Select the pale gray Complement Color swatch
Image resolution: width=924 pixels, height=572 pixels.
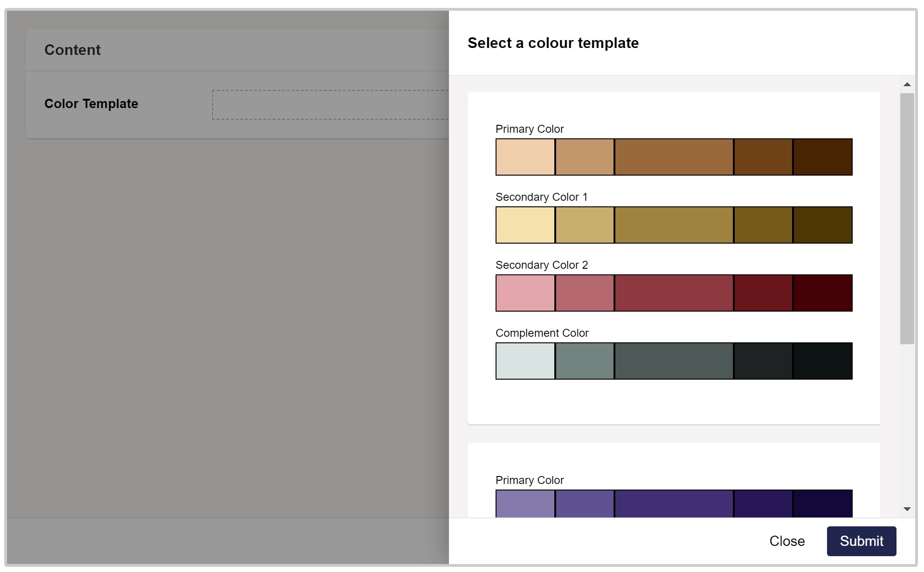pyautogui.click(x=525, y=361)
